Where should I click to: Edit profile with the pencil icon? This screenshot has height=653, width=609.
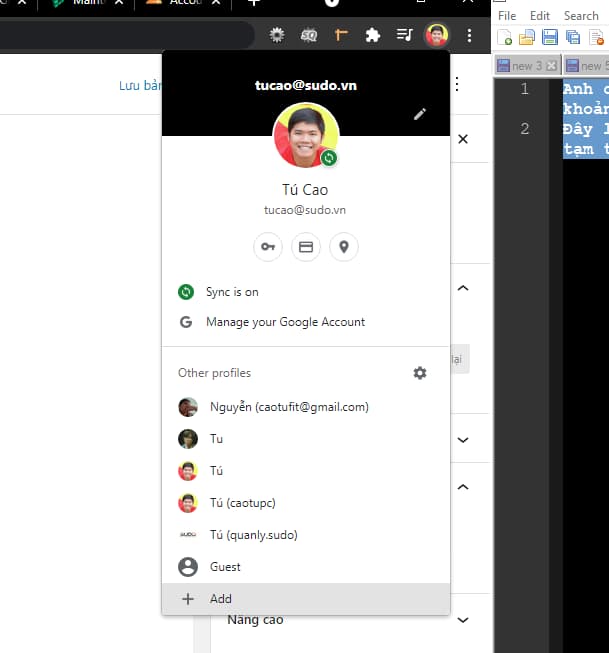click(420, 114)
